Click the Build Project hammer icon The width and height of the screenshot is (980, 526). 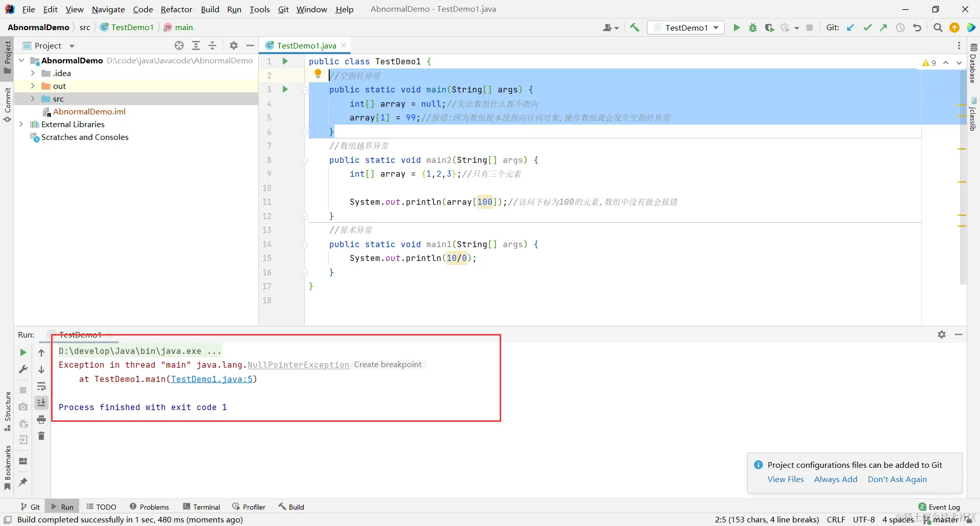pyautogui.click(x=634, y=28)
